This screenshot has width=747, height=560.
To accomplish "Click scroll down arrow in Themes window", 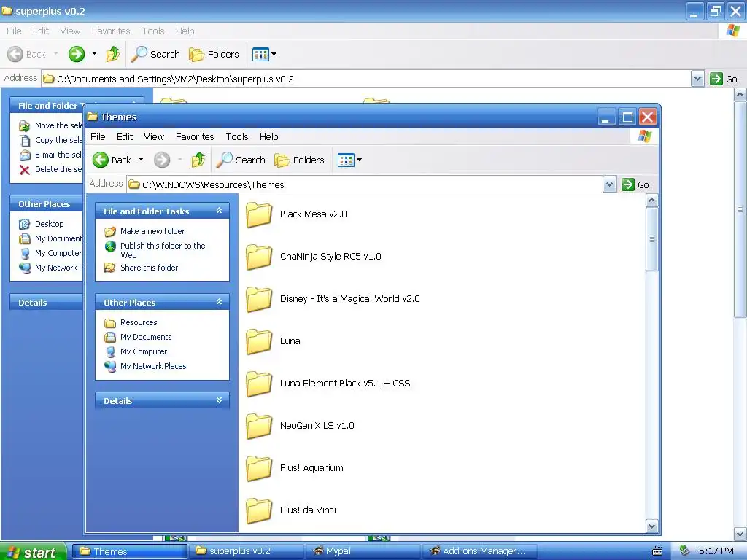I will click(x=651, y=526).
